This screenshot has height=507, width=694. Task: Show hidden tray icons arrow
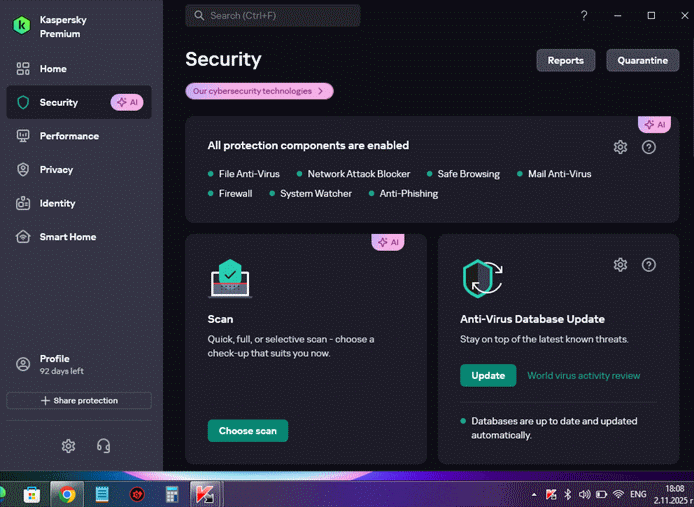pos(534,494)
